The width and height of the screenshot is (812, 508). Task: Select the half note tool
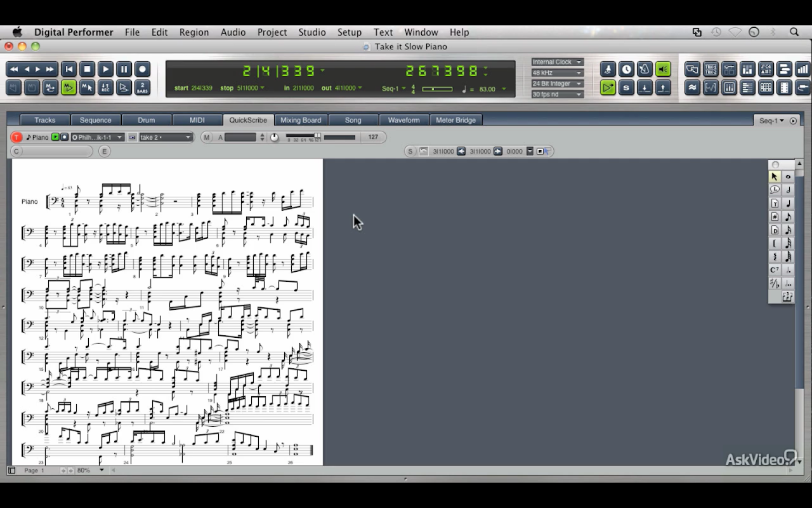788,190
